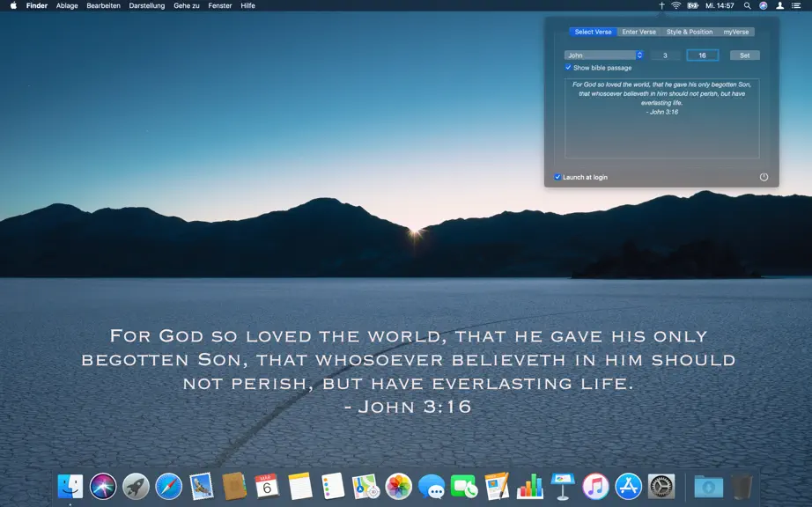Click the battery status icon

693,5
